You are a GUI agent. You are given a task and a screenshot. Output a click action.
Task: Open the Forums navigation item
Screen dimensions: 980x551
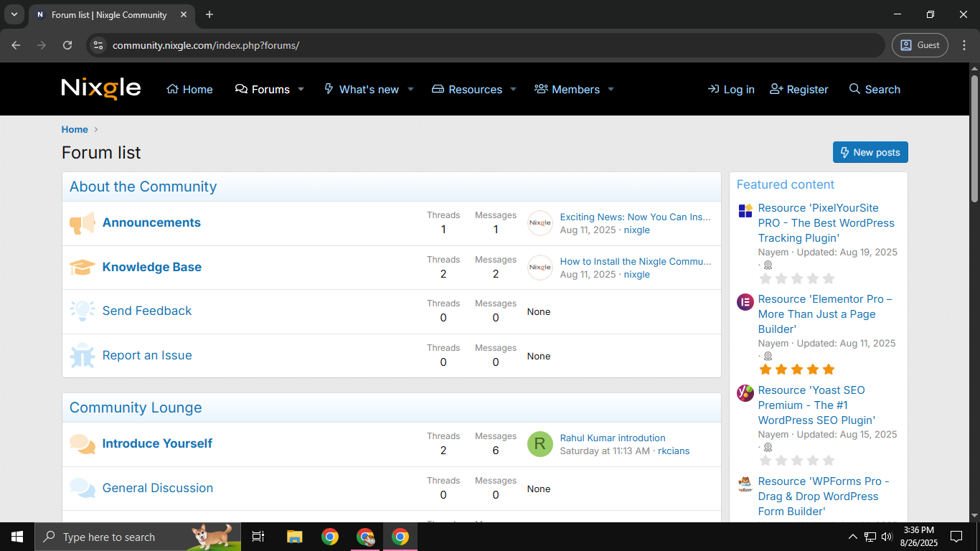(263, 90)
